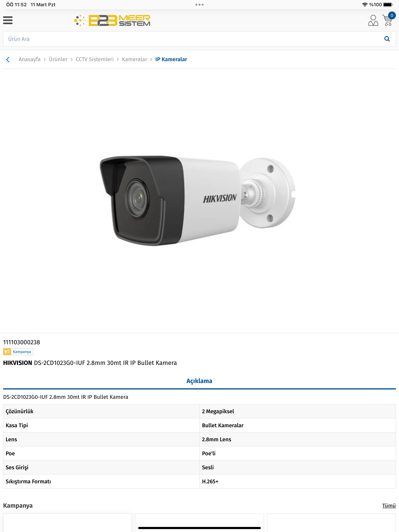Check the Wi-Fi status icon

point(365,4)
